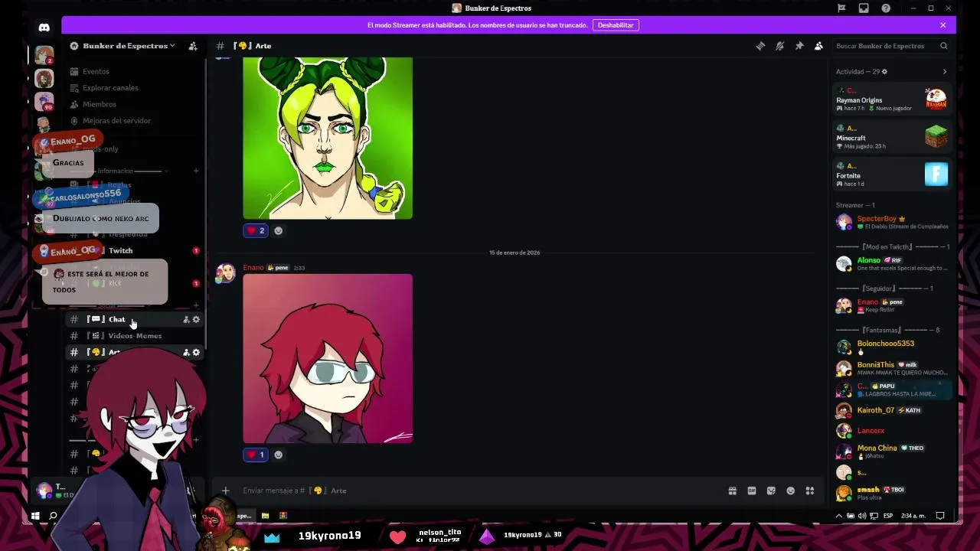Open Windows Start menu
980x551 pixels.
click(x=35, y=516)
